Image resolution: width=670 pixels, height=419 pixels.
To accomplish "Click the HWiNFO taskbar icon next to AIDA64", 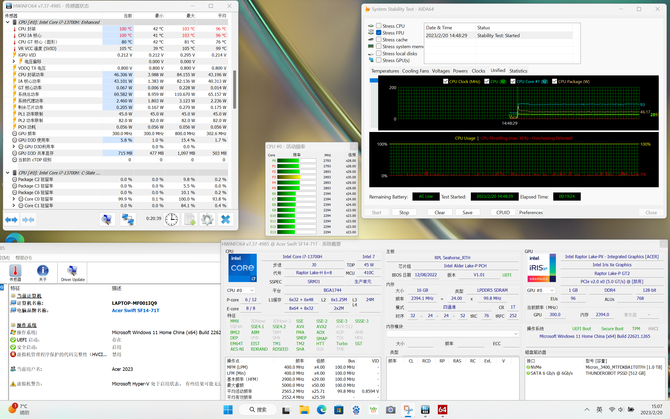I will (x=425, y=410).
